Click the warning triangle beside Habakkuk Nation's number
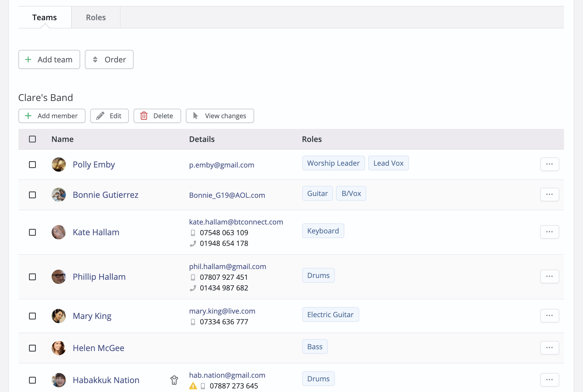Screen dimensions: 583x392 pyautogui.click(x=193, y=386)
